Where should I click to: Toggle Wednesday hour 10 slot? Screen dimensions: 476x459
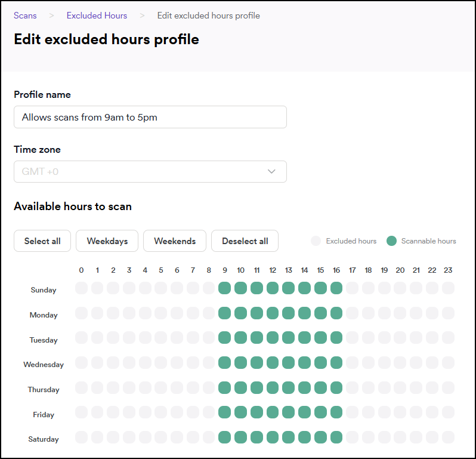click(241, 362)
